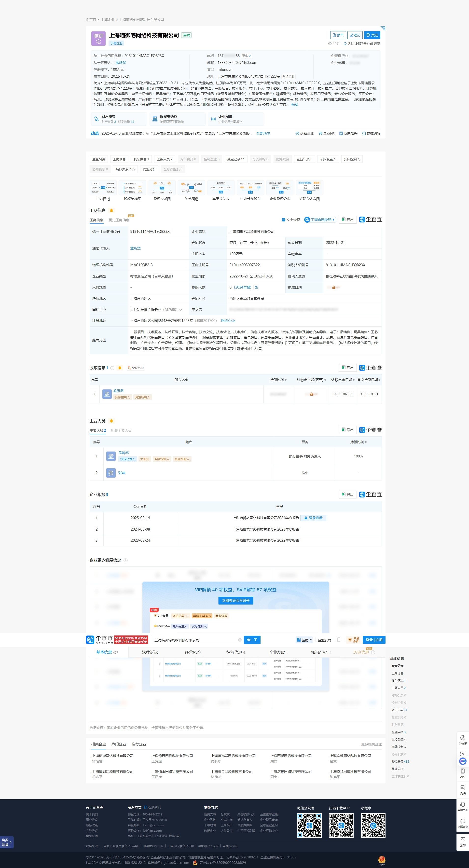The image size is (469, 868).
Task: Click the 财产线索 card icon
Action: point(96,119)
